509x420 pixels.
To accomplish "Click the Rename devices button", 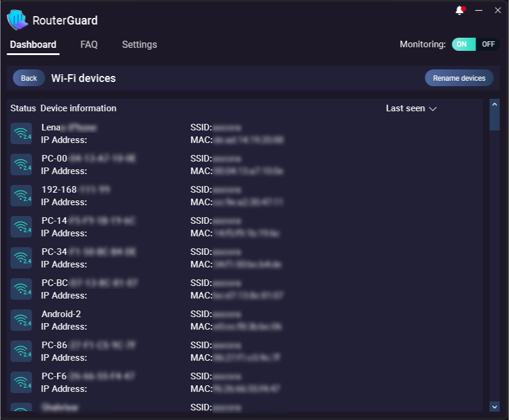I will (459, 78).
